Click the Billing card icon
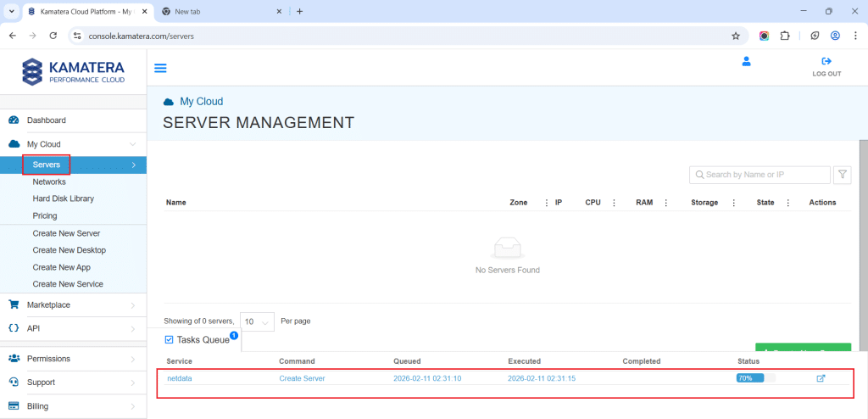 coord(14,406)
